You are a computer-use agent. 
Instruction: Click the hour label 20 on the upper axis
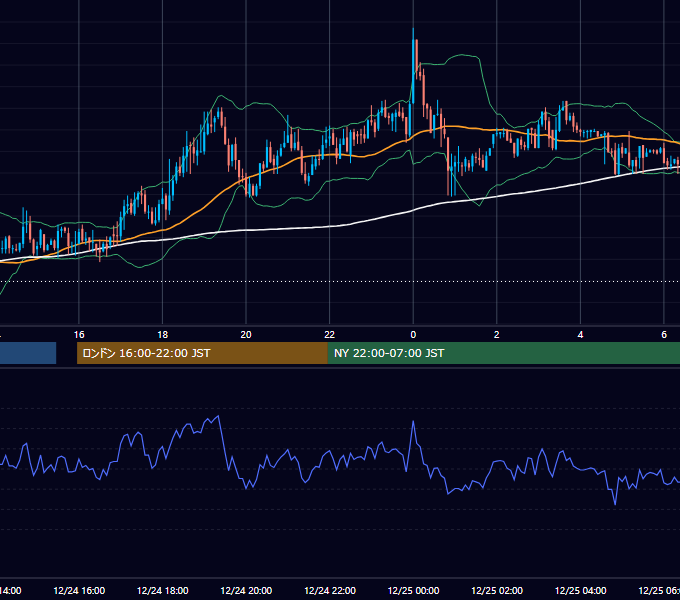point(246,335)
